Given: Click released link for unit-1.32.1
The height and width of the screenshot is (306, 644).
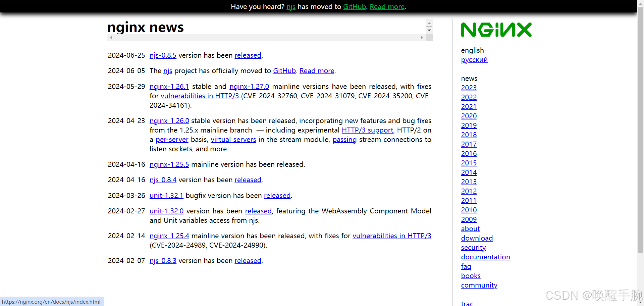Looking at the screenshot, I should [277, 196].
